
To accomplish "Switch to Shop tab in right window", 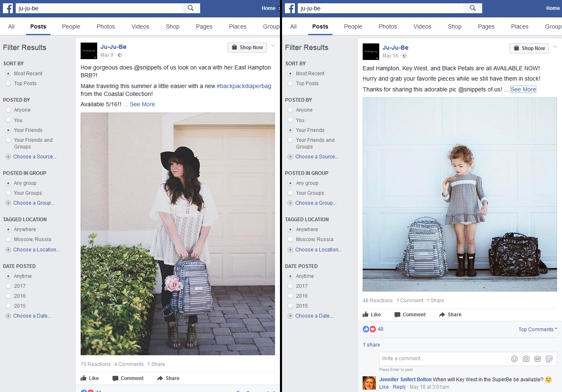I will (x=454, y=26).
